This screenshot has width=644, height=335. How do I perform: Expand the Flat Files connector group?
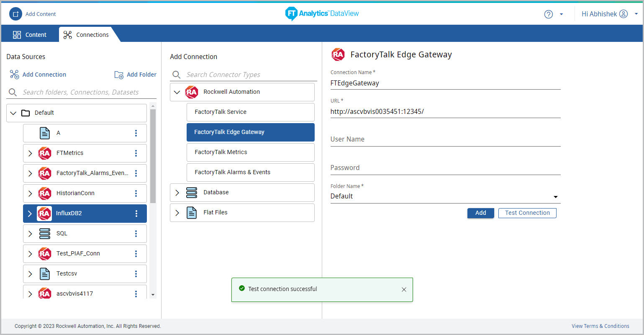pos(177,213)
